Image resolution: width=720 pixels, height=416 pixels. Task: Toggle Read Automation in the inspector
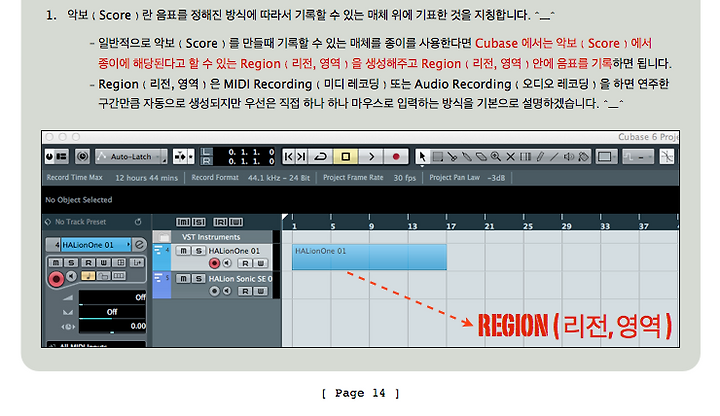(x=88, y=263)
